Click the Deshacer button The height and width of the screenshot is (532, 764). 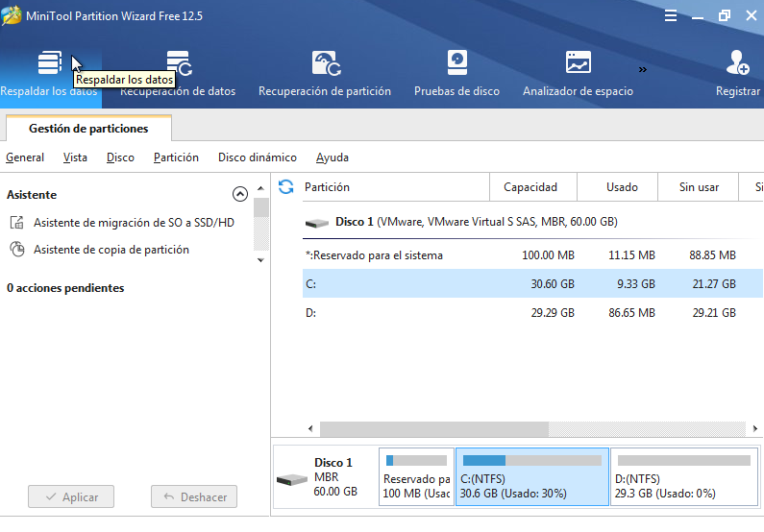(x=194, y=497)
